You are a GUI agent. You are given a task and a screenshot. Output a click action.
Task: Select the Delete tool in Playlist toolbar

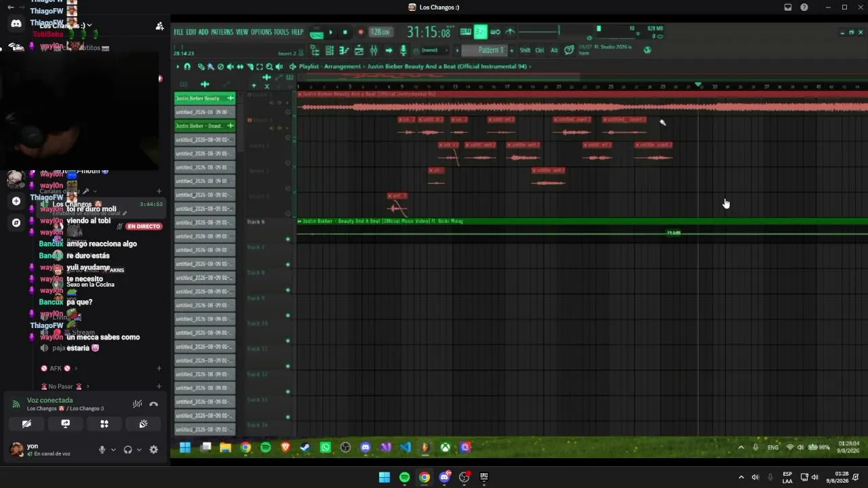point(220,66)
